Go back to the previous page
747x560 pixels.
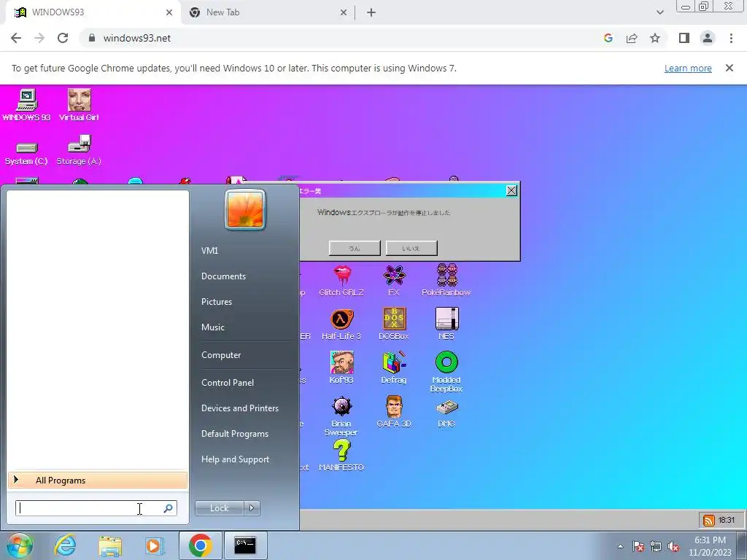click(16, 38)
